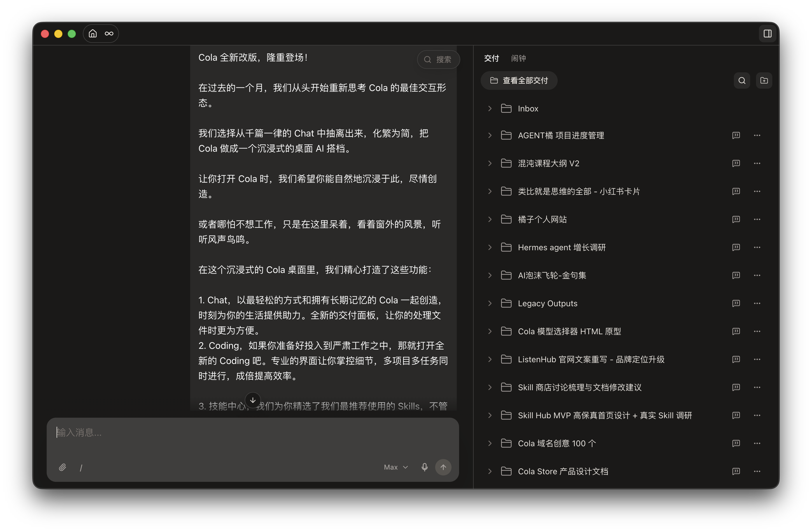Screen dimensions: 812x532
Task: Open more options for 橘子个人网站
Action: [757, 219]
